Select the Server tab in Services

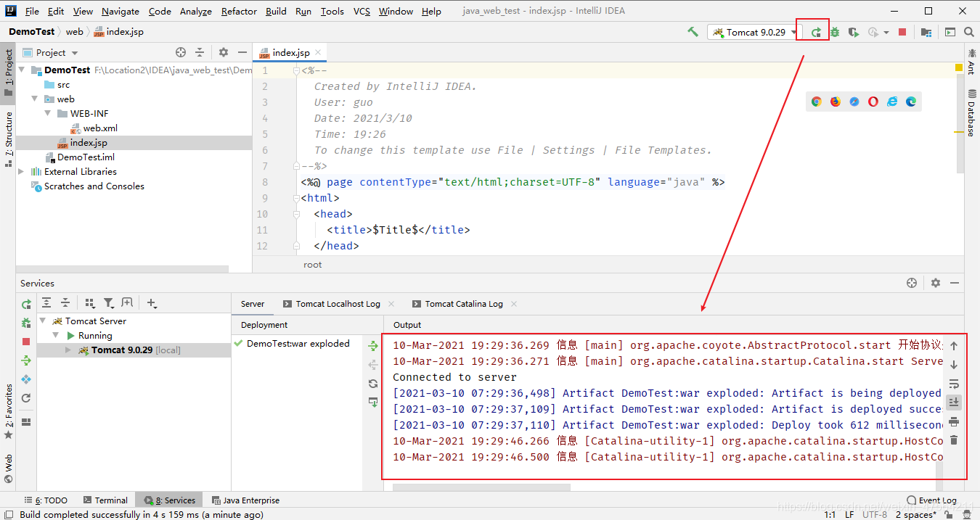click(253, 304)
